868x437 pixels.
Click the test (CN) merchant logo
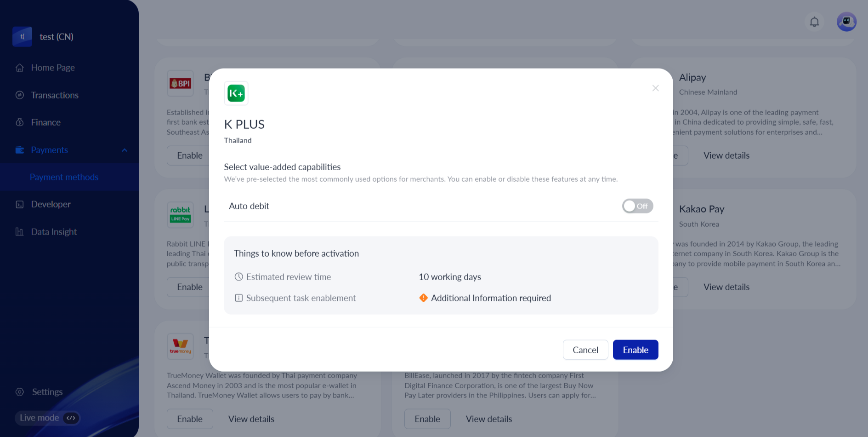point(23,37)
